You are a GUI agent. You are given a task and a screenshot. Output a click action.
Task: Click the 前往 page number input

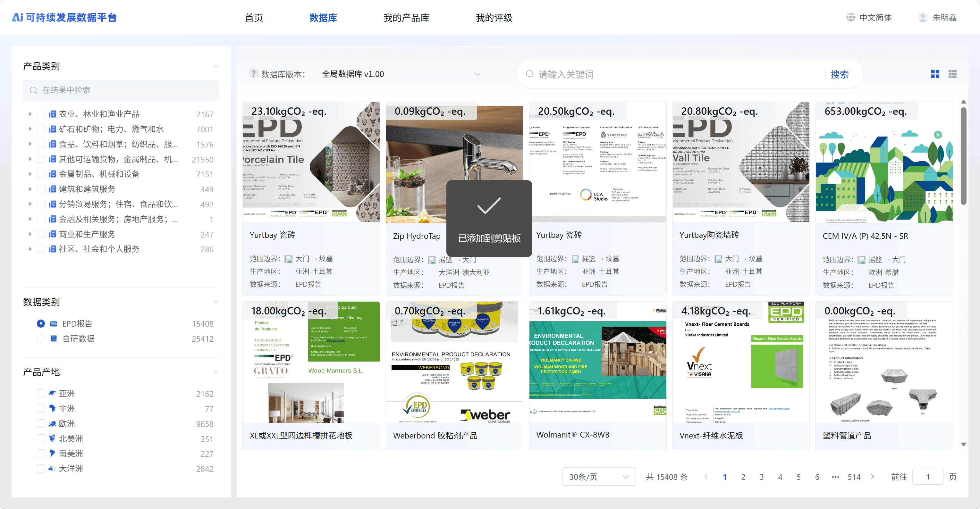(927, 477)
